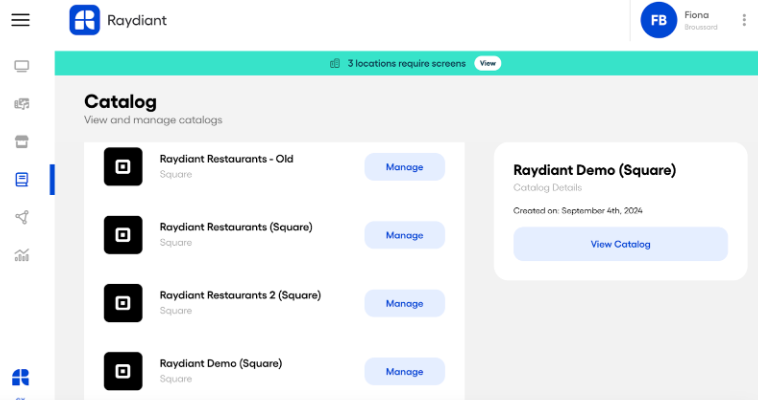Image resolution: width=758 pixels, height=400 pixels.
Task: Open the three-dot user options menu
Action: (744, 20)
